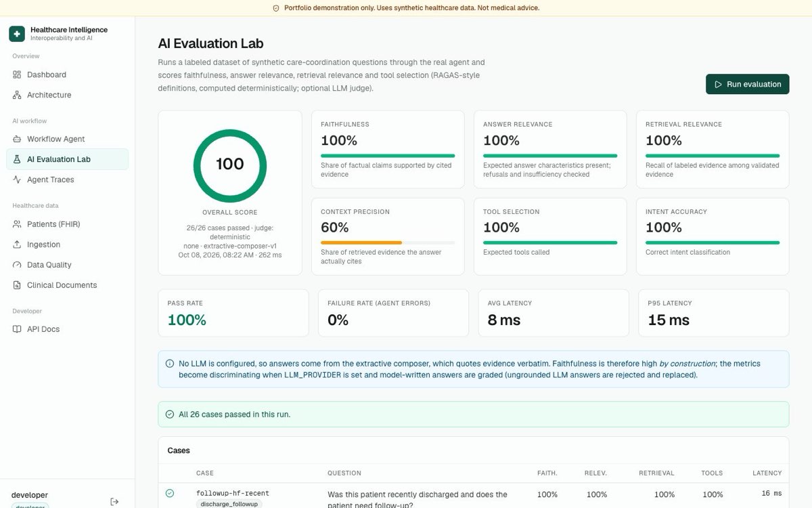The height and width of the screenshot is (508, 812).
Task: Click the LATENCY column header
Action: tap(767, 473)
